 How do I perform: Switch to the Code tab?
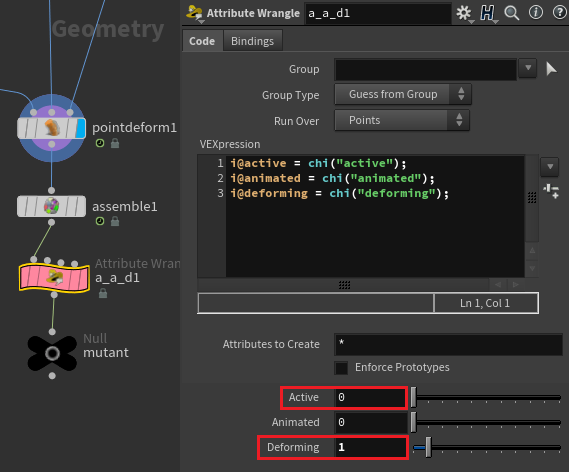point(202,41)
